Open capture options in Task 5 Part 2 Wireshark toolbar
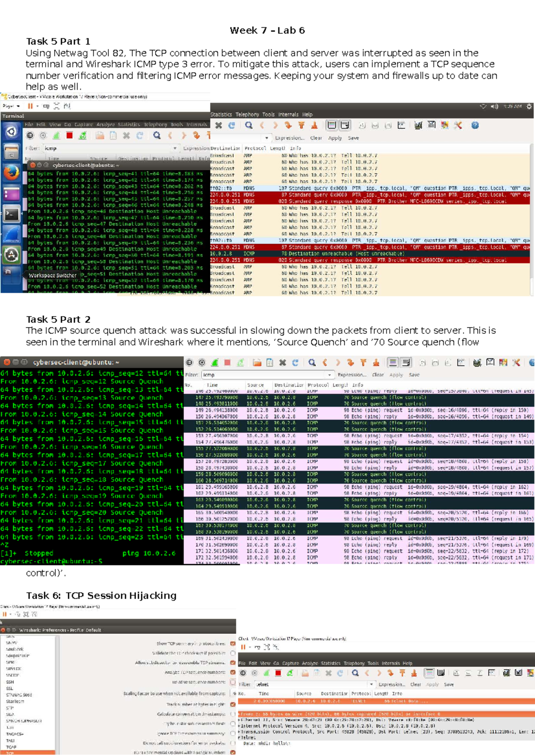Screen dimensions: 535x756 (202, 363)
